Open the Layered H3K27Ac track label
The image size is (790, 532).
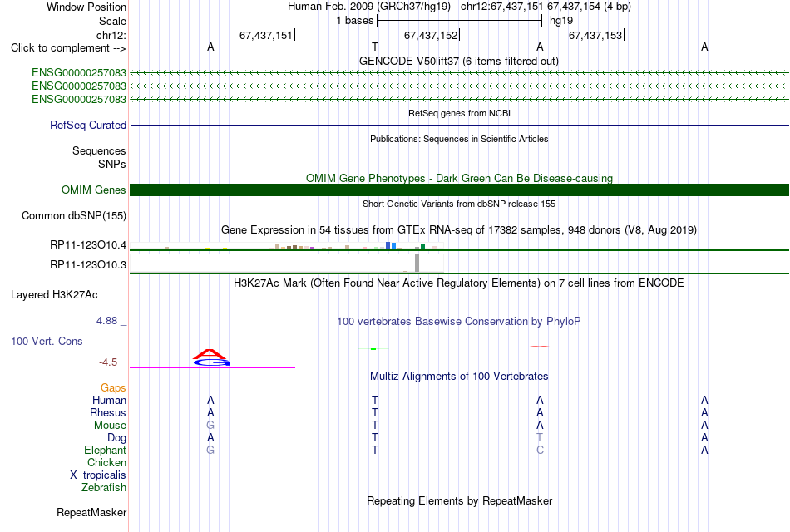click(54, 295)
